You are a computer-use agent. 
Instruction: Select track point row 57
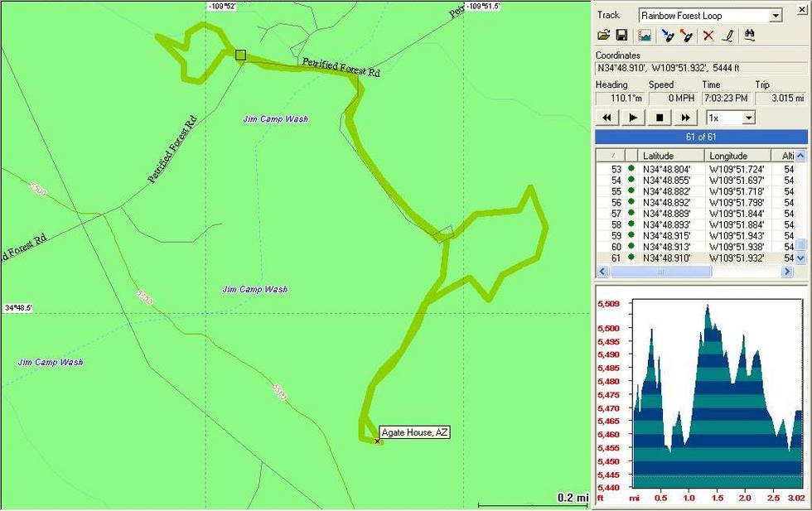695,214
